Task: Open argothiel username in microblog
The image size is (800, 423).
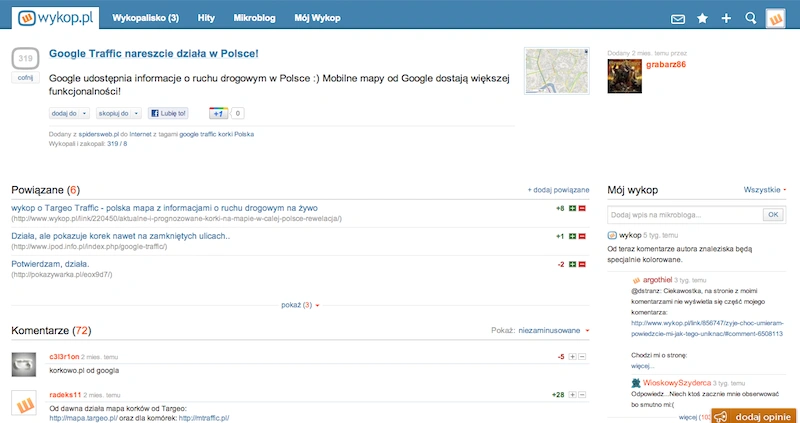Action: [x=658, y=280]
